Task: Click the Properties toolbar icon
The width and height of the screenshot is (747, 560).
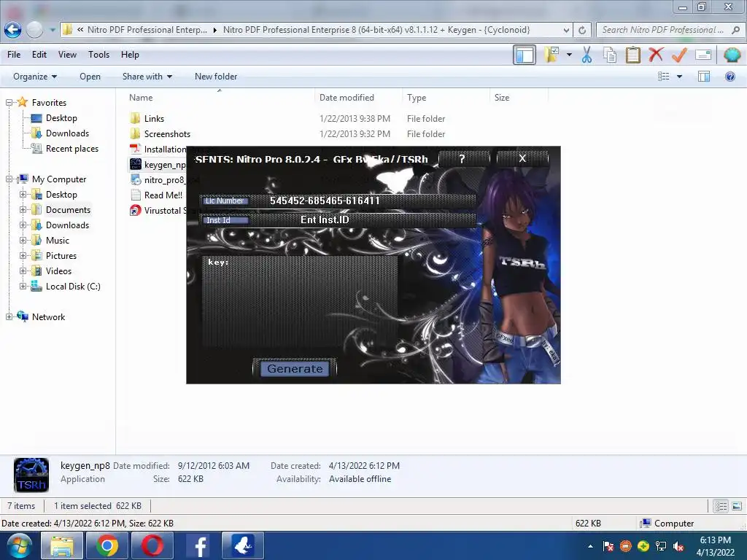Action: coord(703,55)
